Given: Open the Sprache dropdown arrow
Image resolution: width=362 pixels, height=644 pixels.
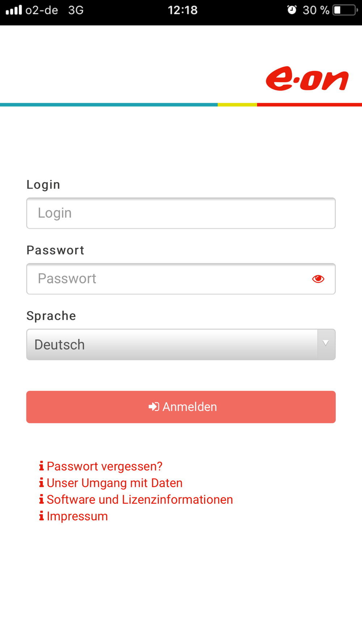Looking at the screenshot, I should [x=326, y=344].
